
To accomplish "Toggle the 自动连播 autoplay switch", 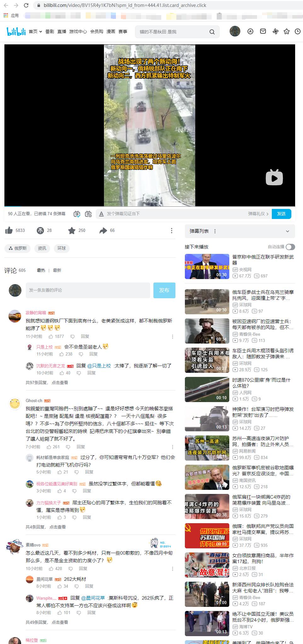I will pyautogui.click(x=290, y=247).
